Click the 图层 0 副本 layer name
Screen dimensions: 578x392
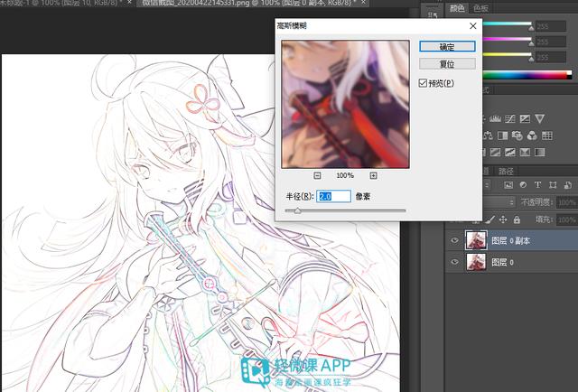coord(511,241)
